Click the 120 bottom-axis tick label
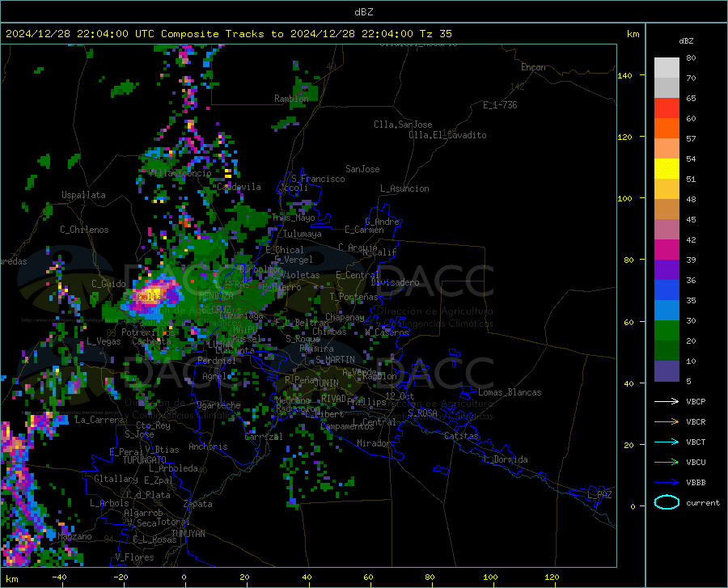Image resolution: width=728 pixels, height=588 pixels. [552, 577]
